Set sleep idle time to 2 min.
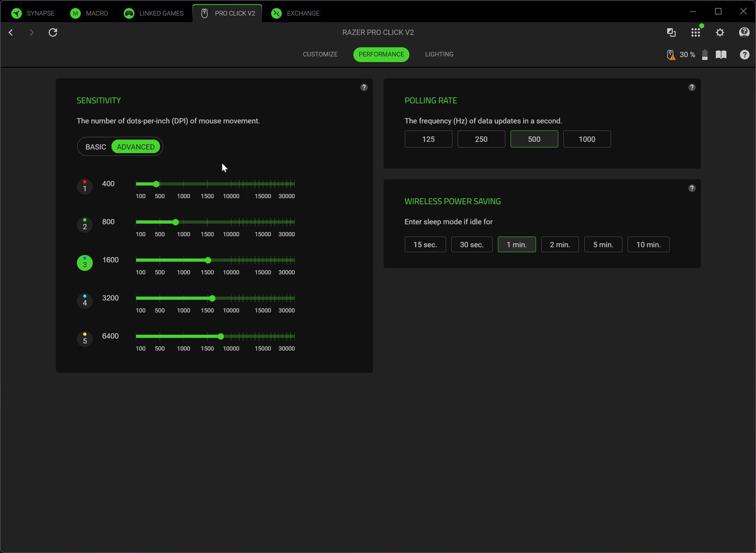The height and width of the screenshot is (553, 756). [x=560, y=245]
